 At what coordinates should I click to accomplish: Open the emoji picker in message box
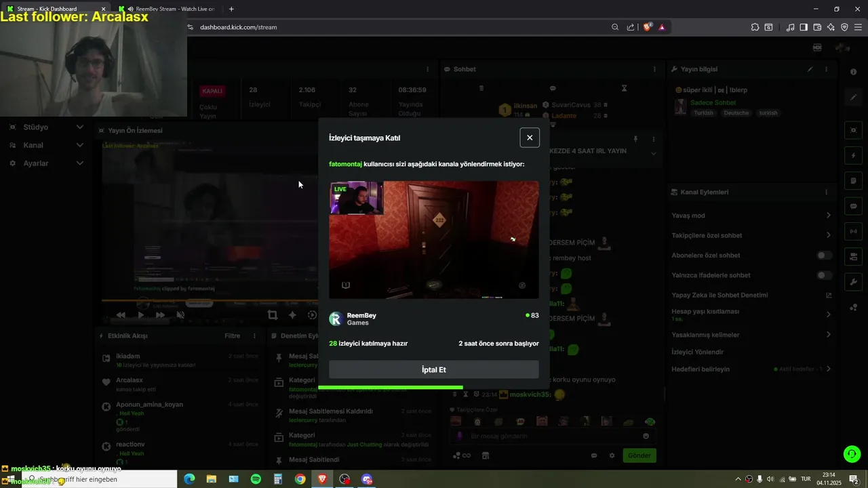646,436
